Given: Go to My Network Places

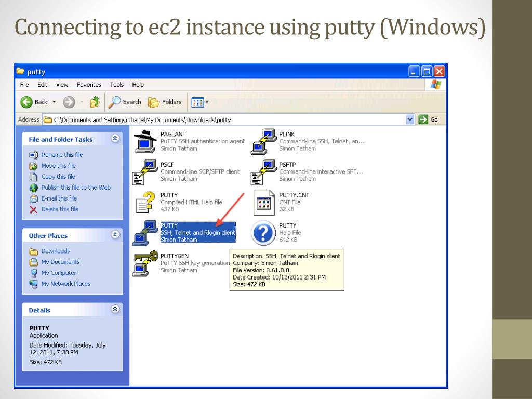Looking at the screenshot, I should (66, 284).
